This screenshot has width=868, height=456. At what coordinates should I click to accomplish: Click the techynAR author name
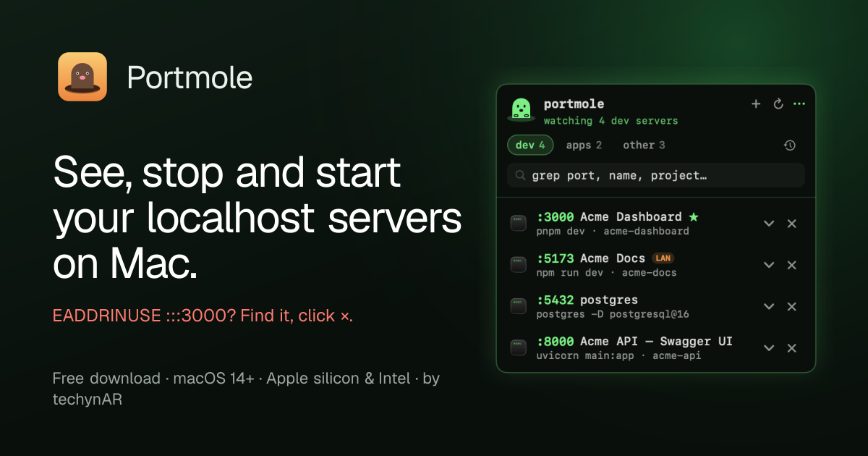click(88, 399)
